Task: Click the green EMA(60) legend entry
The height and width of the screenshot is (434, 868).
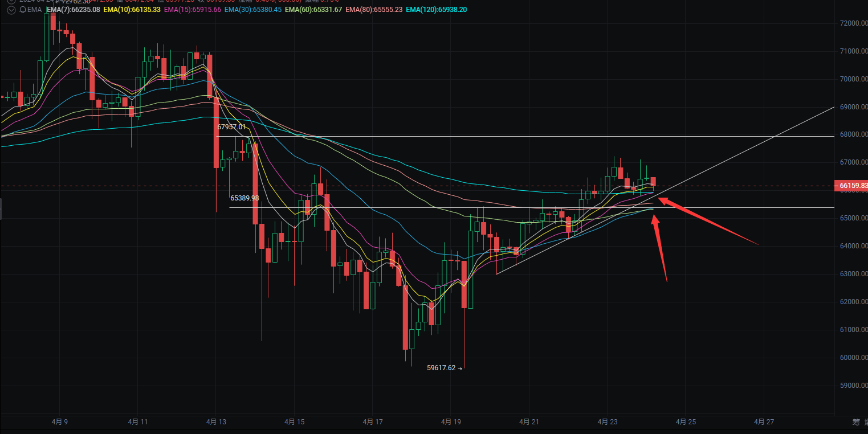Action: click(313, 10)
